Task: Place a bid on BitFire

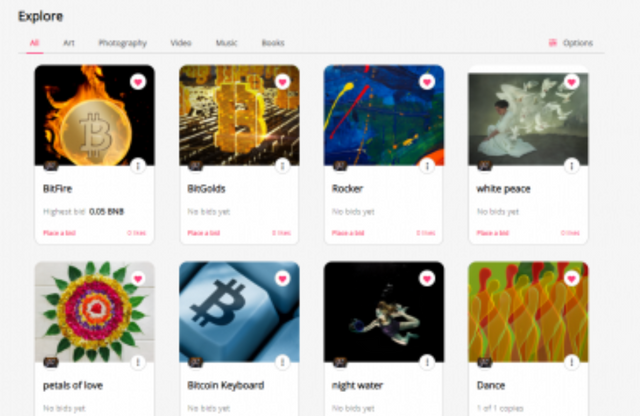Action: (x=60, y=233)
